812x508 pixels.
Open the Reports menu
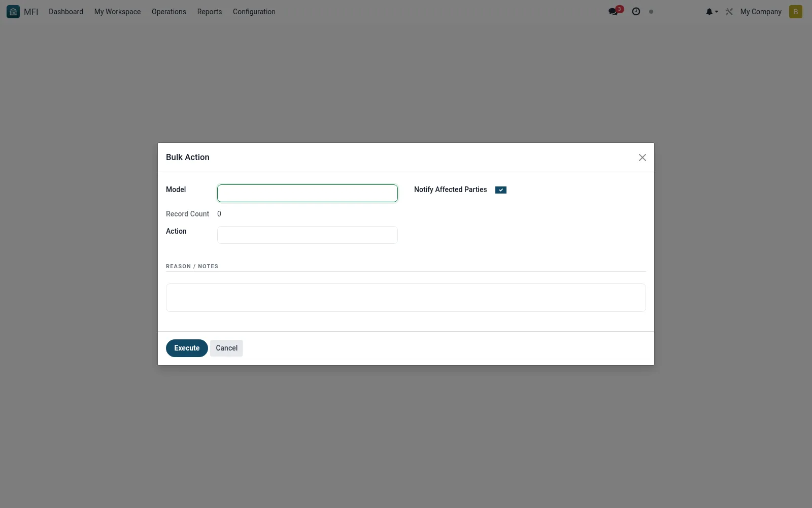(210, 12)
